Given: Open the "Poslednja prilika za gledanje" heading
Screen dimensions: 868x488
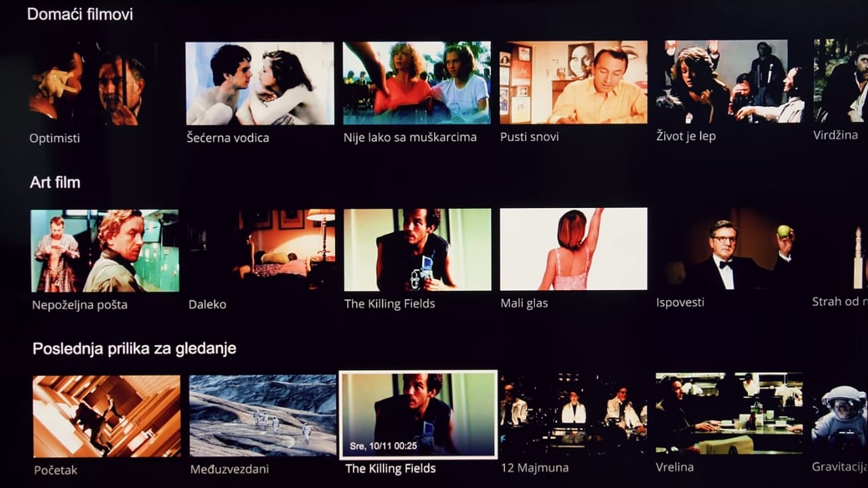Looking at the screenshot, I should coord(134,349).
